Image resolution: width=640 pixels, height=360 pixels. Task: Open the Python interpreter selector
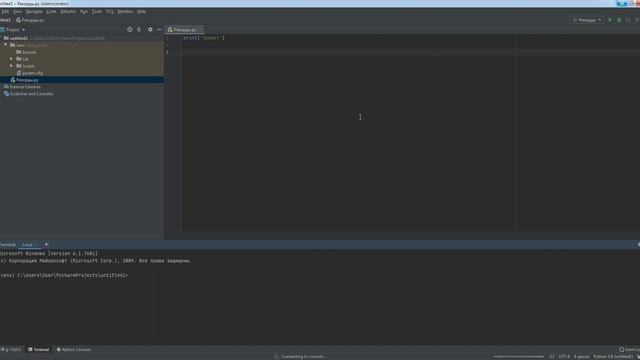tap(613, 357)
